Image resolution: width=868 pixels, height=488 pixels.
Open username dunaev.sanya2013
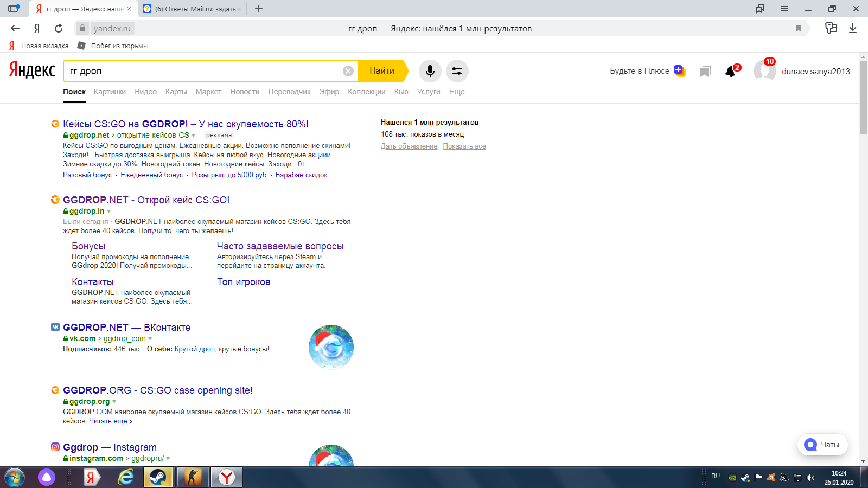(x=816, y=72)
